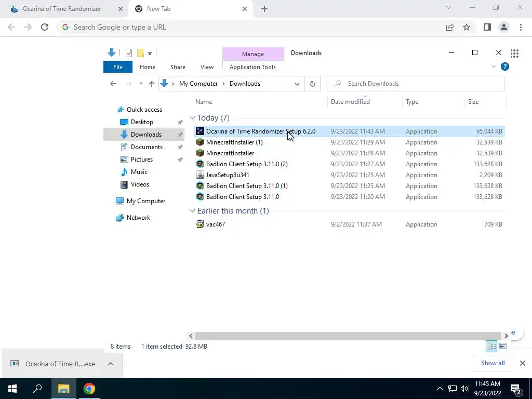Switch to the Share ribbon tab

(178, 67)
